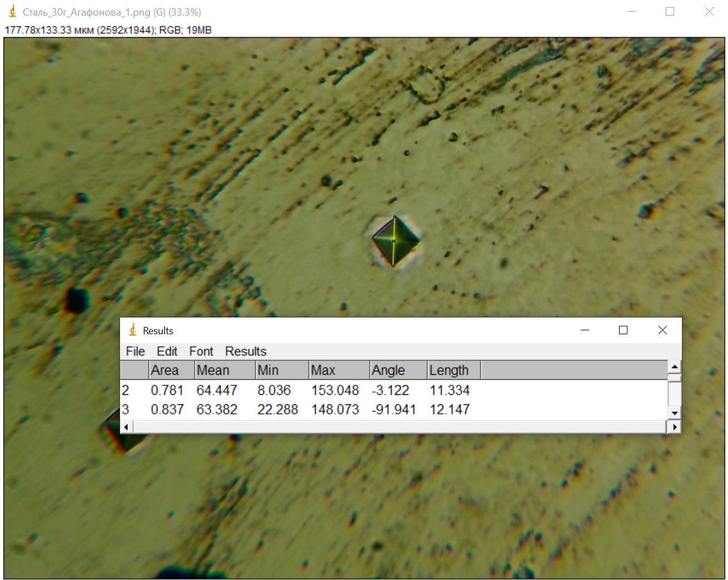Click the Area column header
Screen dimensions: 728x580
pos(172,370)
